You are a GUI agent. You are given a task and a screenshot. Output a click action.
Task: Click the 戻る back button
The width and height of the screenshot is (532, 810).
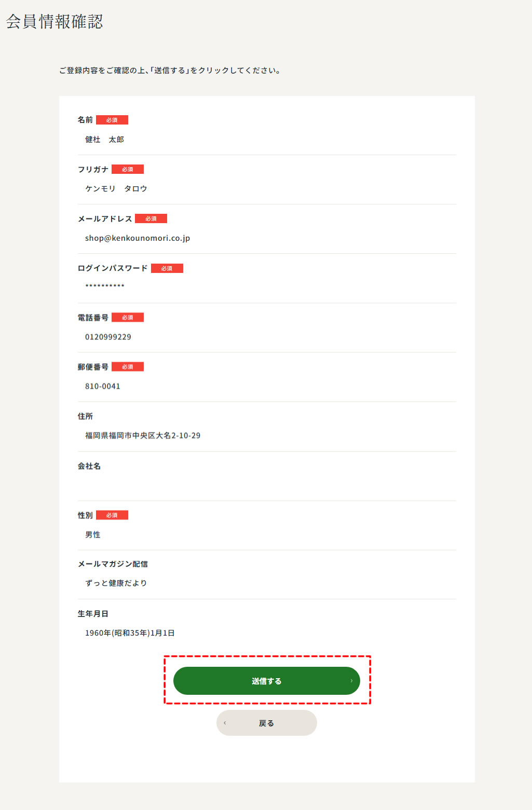(x=266, y=723)
